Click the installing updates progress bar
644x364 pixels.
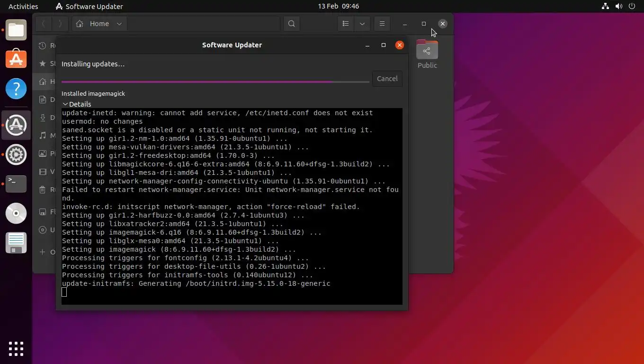click(x=215, y=82)
